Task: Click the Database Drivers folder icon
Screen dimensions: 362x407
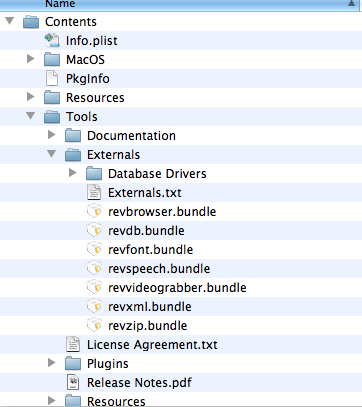Action: [x=94, y=174]
